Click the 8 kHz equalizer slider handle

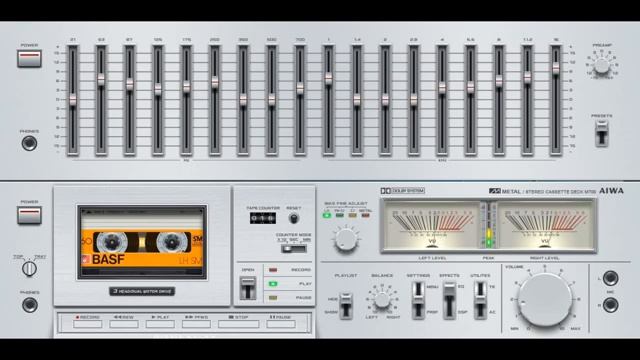click(499, 81)
